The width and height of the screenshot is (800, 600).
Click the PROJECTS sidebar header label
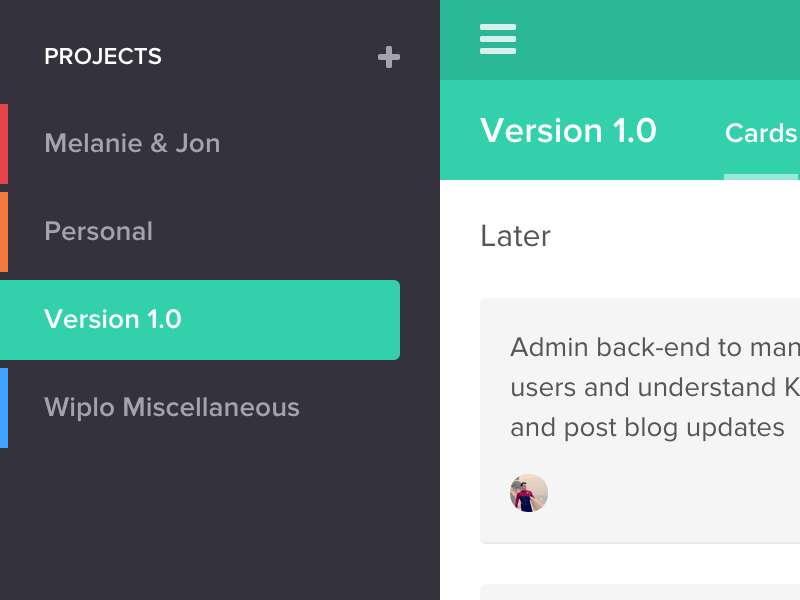click(103, 57)
